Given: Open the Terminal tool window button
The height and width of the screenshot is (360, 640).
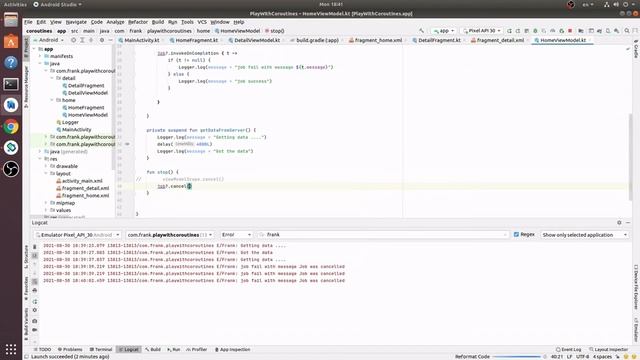Looking at the screenshot, I should (x=101, y=349).
